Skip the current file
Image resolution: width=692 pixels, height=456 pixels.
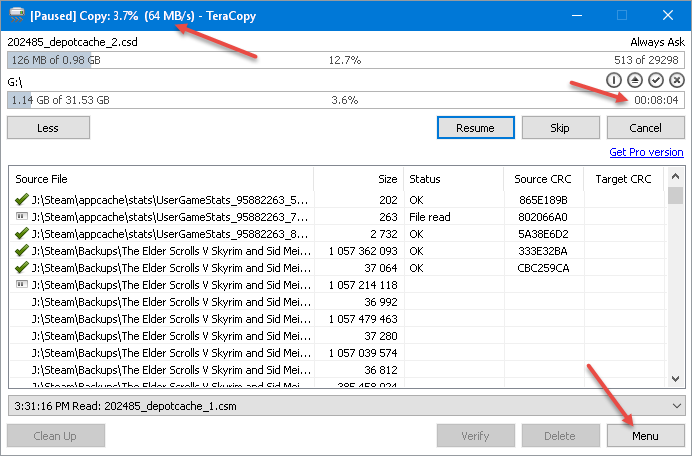point(560,128)
